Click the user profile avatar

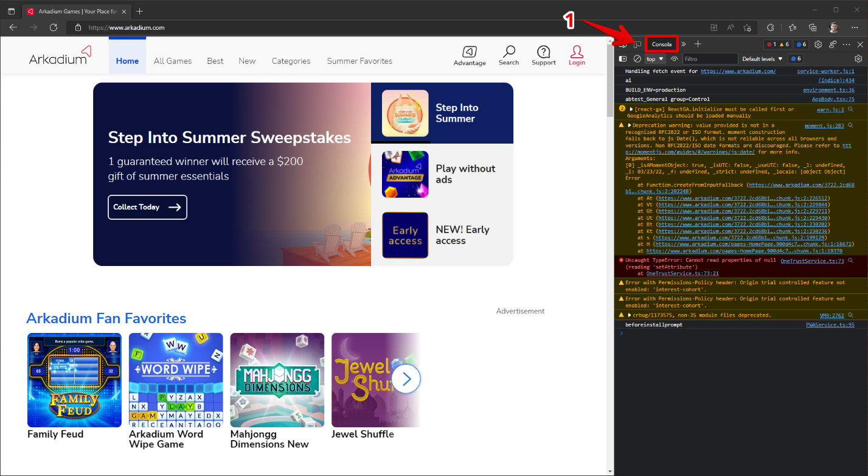click(833, 27)
